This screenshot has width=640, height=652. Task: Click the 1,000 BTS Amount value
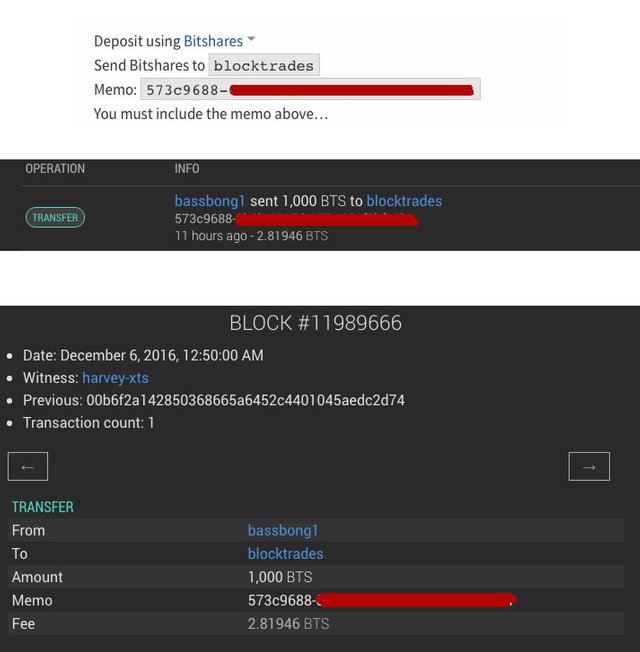click(280, 577)
